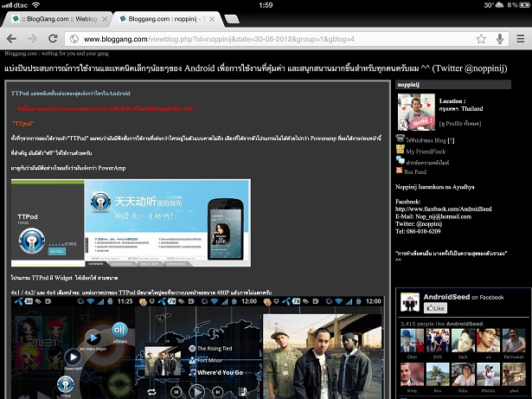The image size is (532, 399).
Task: Click the Jack fan profile picture
Action: (463, 340)
